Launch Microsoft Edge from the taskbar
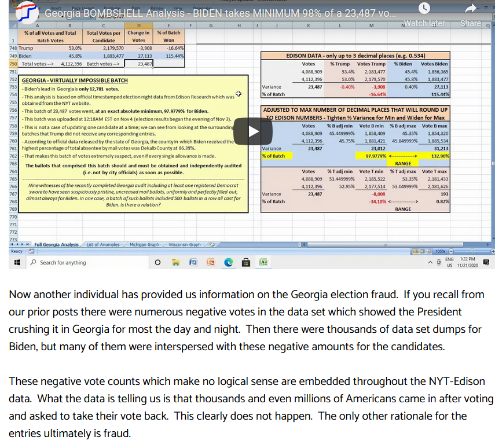 pos(228,263)
